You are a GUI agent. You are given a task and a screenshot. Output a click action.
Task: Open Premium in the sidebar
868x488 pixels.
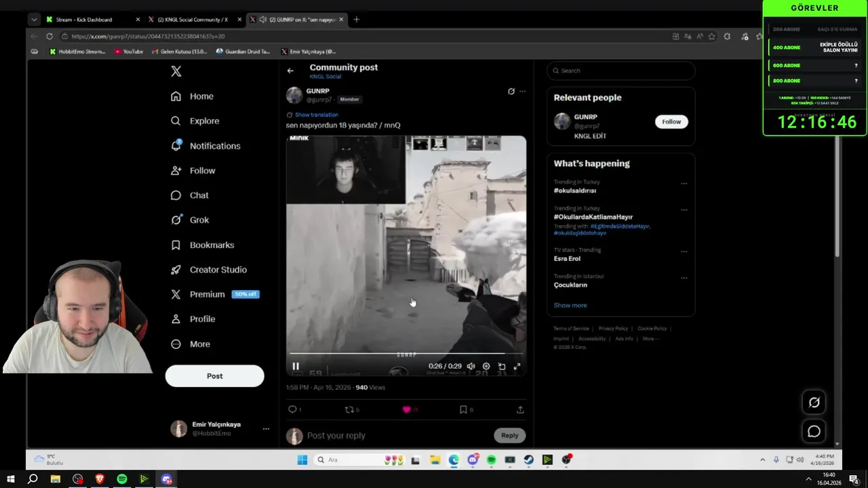(x=215, y=294)
